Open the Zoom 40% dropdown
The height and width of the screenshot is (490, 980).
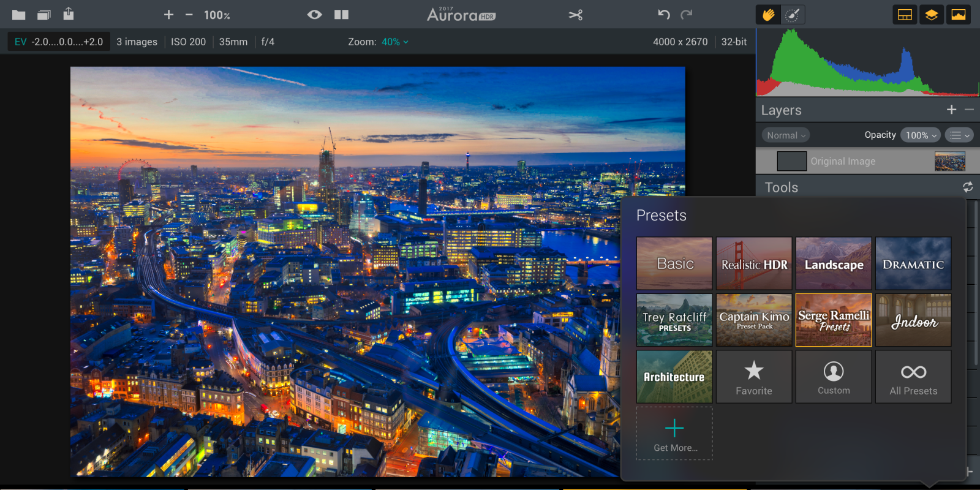coord(394,42)
